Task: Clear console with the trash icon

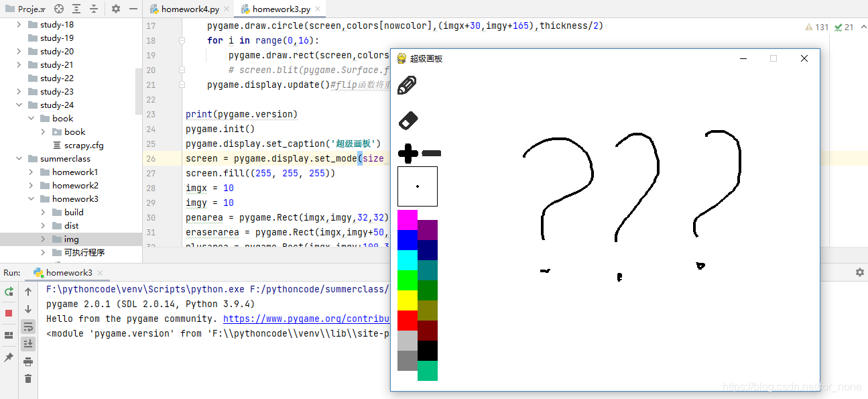Action: tap(28, 379)
